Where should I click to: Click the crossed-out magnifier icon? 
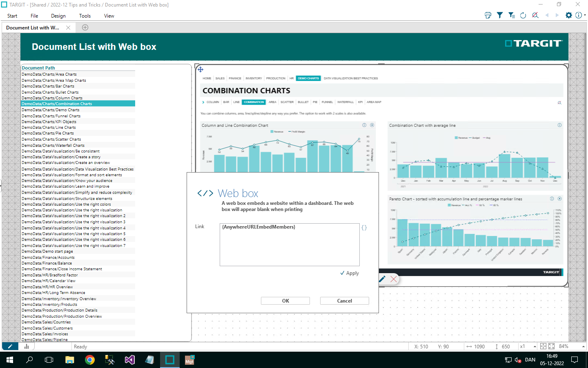[535, 15]
